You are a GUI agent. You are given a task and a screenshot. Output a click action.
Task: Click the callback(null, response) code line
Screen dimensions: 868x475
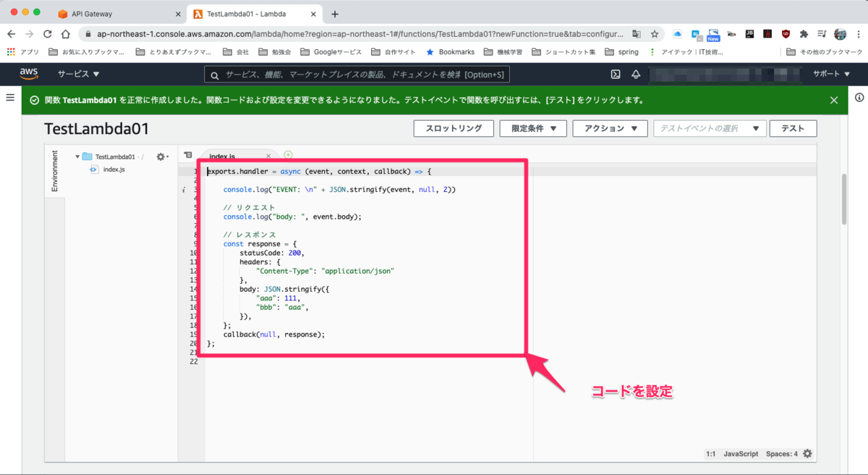274,335
